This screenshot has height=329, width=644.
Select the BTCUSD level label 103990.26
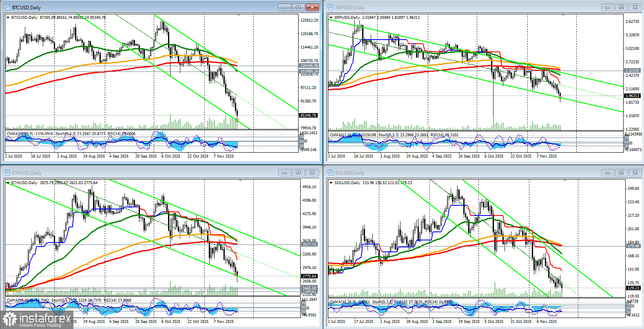[309, 71]
